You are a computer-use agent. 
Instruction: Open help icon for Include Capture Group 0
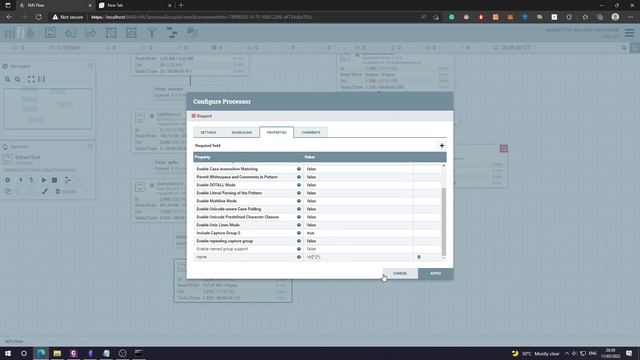click(299, 233)
